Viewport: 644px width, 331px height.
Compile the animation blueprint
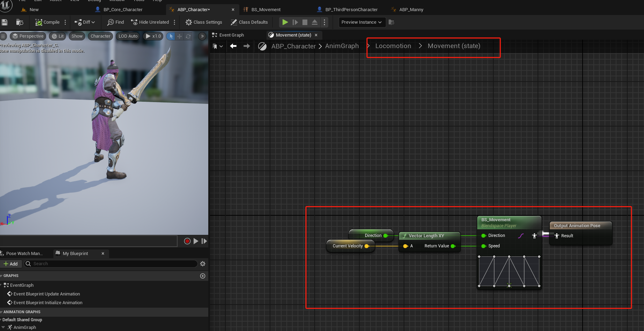tap(47, 22)
